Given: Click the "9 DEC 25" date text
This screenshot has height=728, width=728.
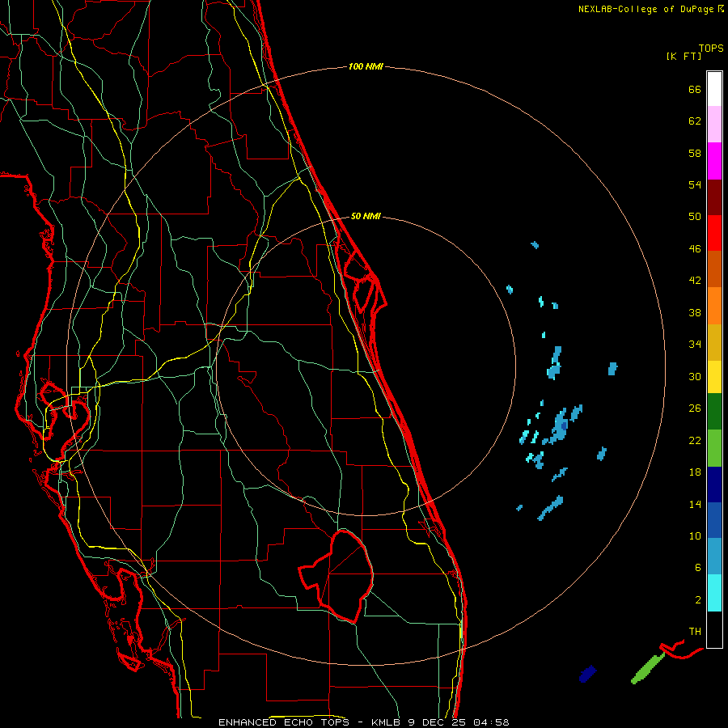Looking at the screenshot, I should point(437,722).
